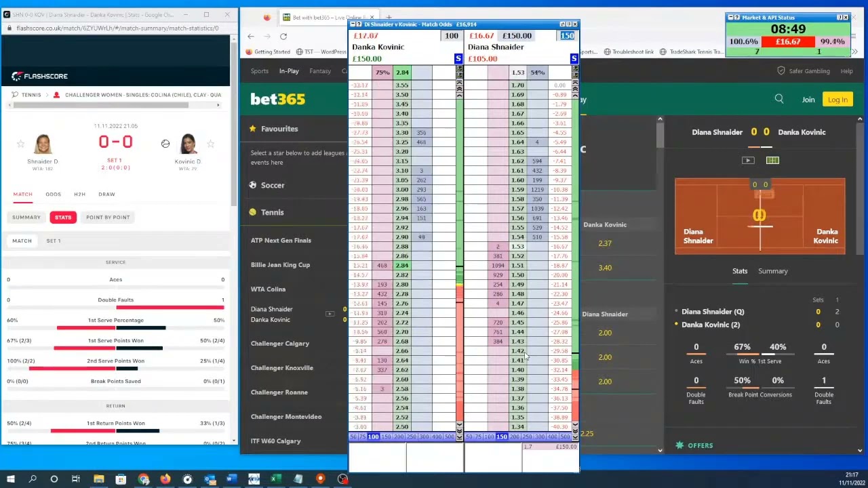Click Danka Kovinic 2.37 odds on bet365
The image size is (868, 488).
(605, 243)
